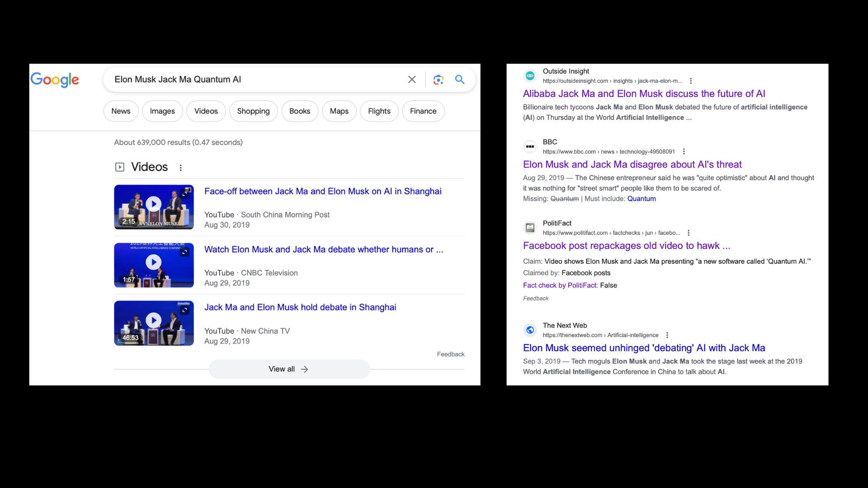Open Google Lens camera search icon
Image resolution: width=868 pixels, height=488 pixels.
438,80
